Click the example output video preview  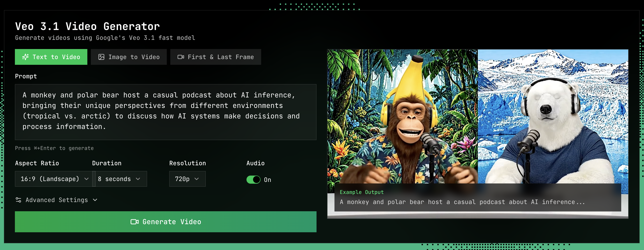point(477,113)
